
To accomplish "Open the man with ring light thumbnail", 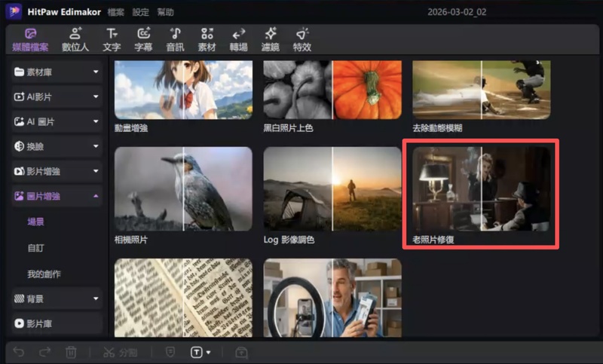I will point(332,298).
